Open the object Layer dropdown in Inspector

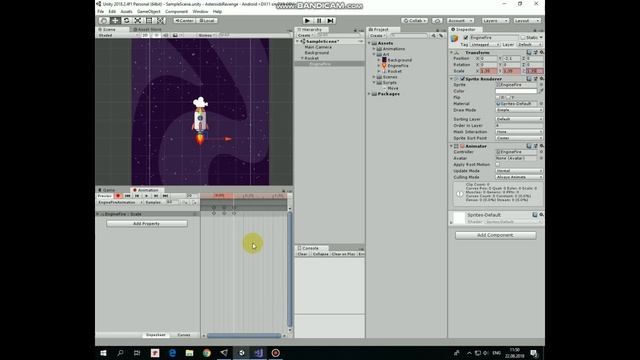point(530,44)
